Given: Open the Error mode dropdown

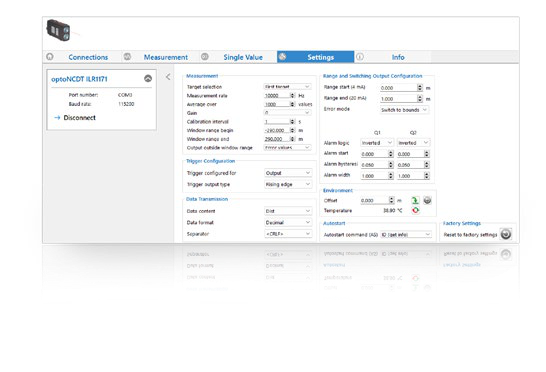Looking at the screenshot, I should click(404, 110).
